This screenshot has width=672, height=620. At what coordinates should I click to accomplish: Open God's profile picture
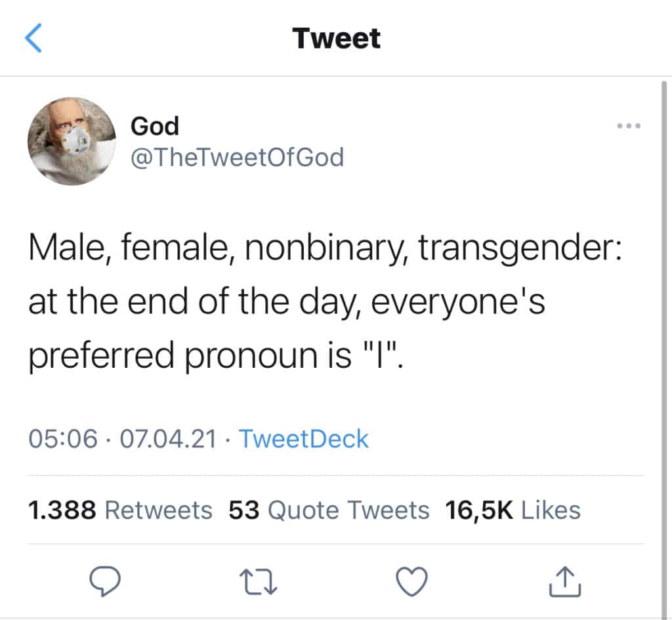coord(72,141)
